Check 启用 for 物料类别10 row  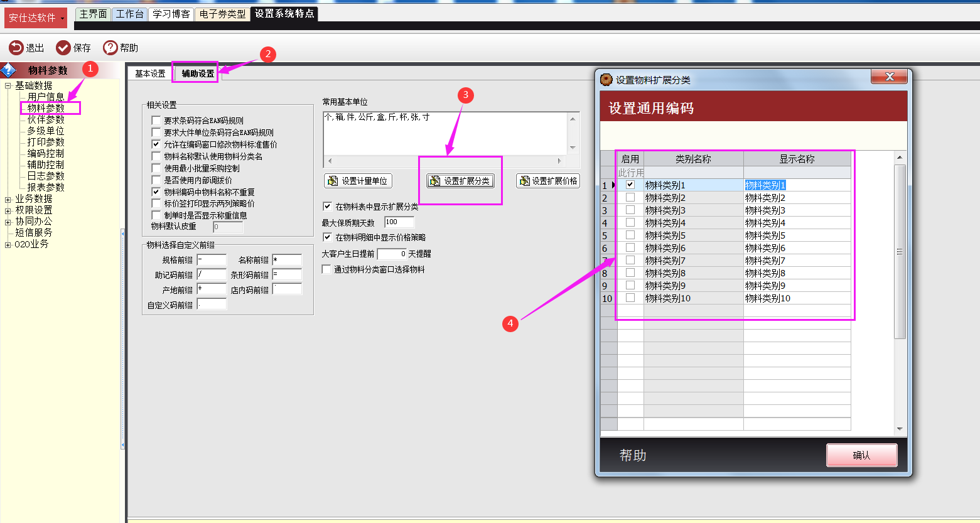click(630, 298)
